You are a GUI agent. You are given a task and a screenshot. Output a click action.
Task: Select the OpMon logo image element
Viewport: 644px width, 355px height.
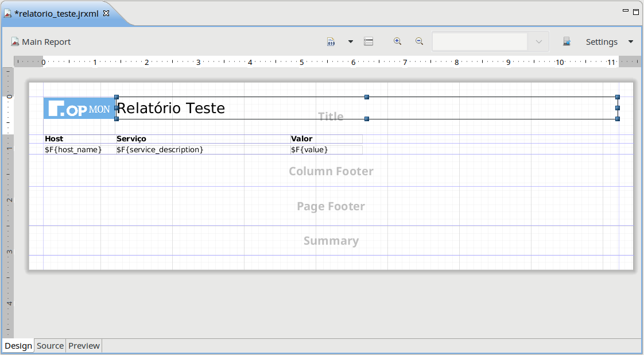tap(79, 109)
